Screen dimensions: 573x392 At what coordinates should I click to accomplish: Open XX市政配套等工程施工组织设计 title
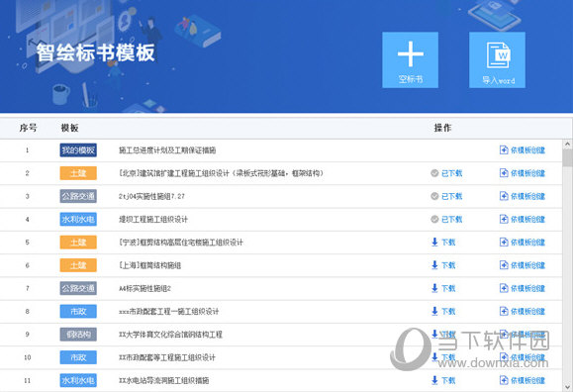167,357
